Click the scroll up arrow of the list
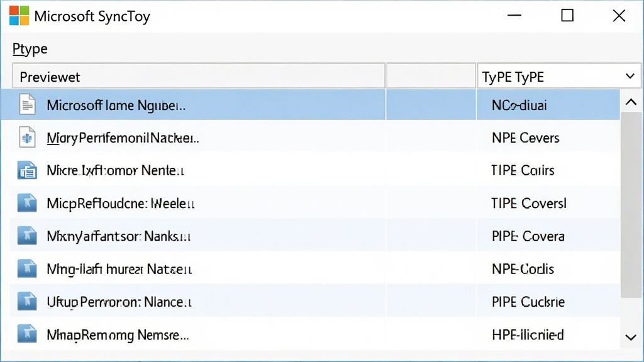644x362 pixels. [x=631, y=102]
